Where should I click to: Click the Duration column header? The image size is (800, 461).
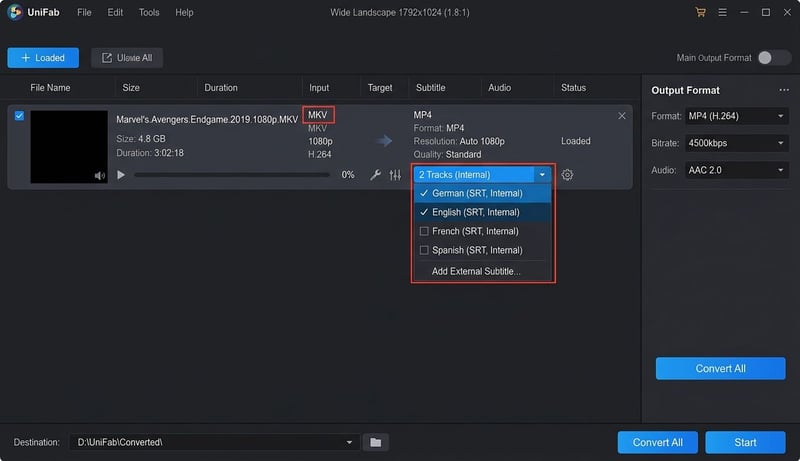tap(221, 88)
